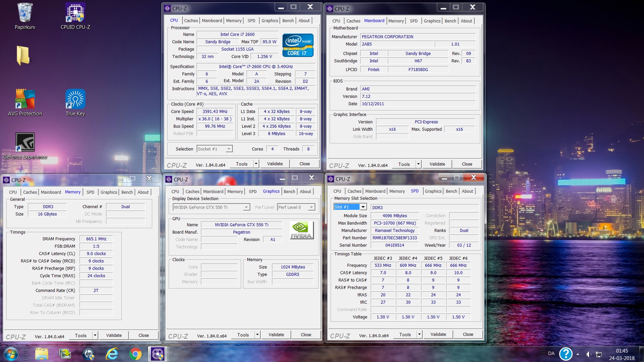This screenshot has width=644, height=362.
Task: Click the volume speaker tray icon
Action: [588, 354]
